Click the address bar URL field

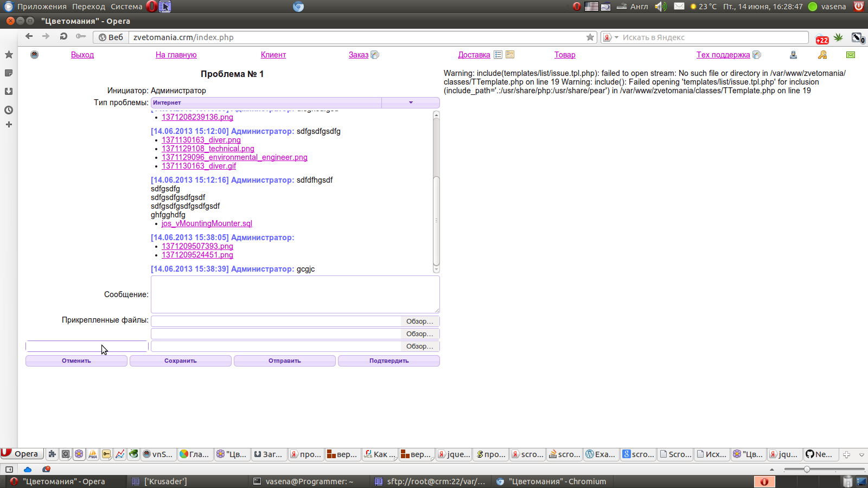(355, 37)
